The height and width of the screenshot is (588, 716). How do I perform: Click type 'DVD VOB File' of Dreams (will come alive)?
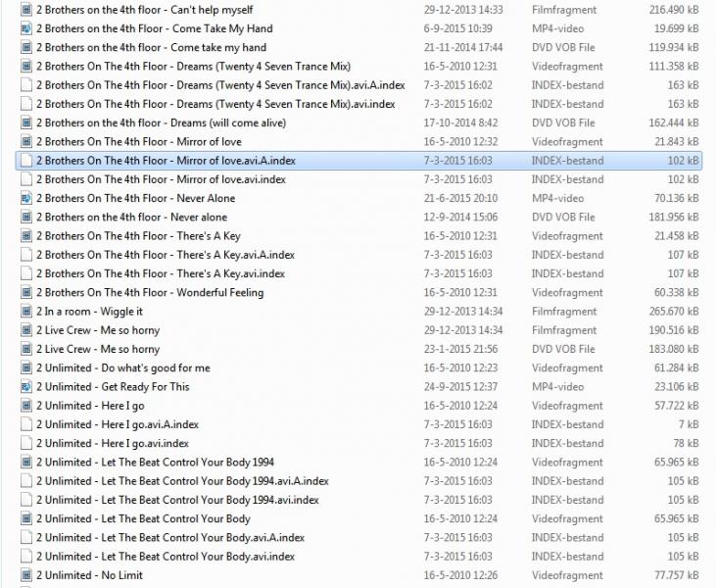563,122
